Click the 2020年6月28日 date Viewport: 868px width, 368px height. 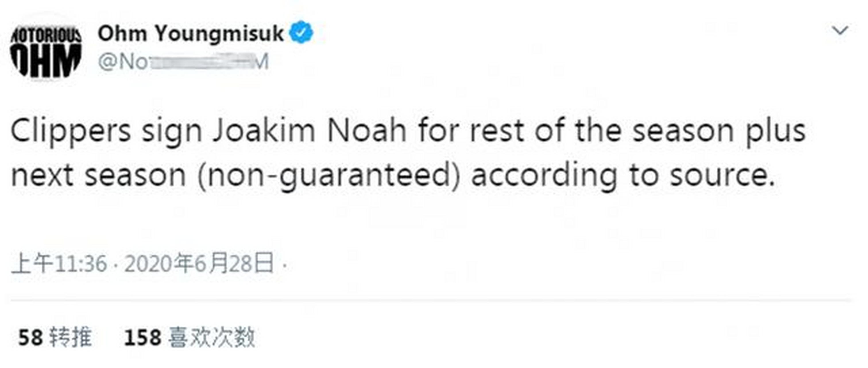pos(199,264)
